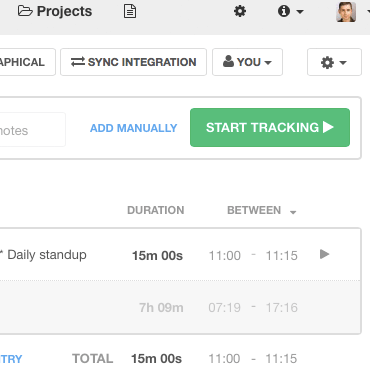Screen dimensions: 370x370
Task: Open the view options gear dropdown
Action: click(x=334, y=62)
